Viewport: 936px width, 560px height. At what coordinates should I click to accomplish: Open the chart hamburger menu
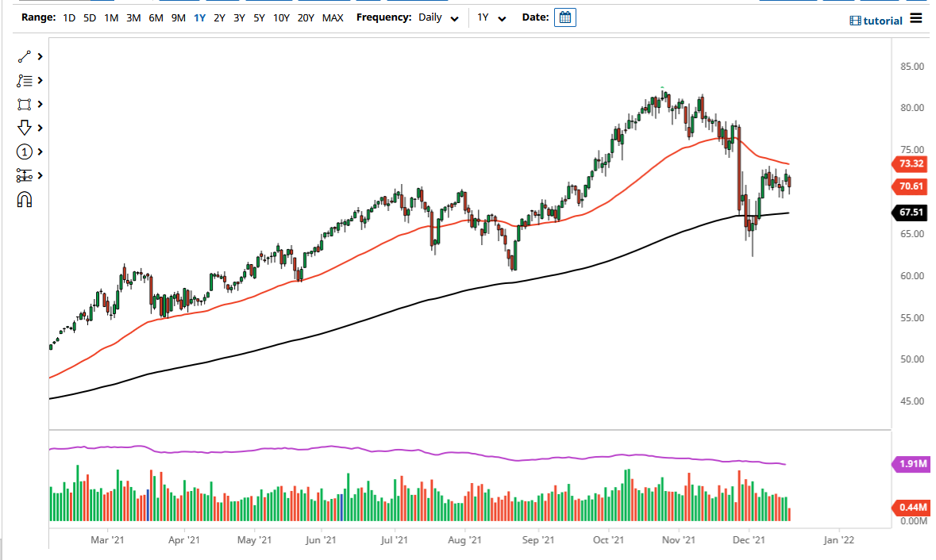[x=915, y=18]
